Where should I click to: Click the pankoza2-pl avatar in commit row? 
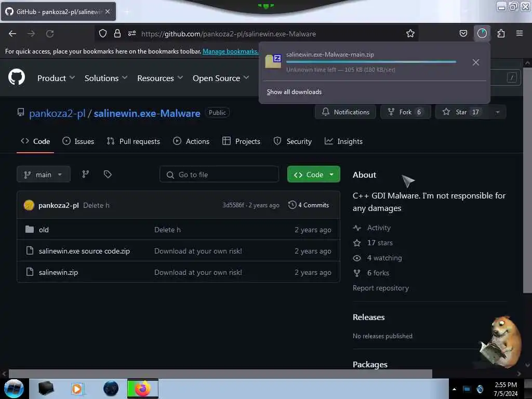point(29,205)
